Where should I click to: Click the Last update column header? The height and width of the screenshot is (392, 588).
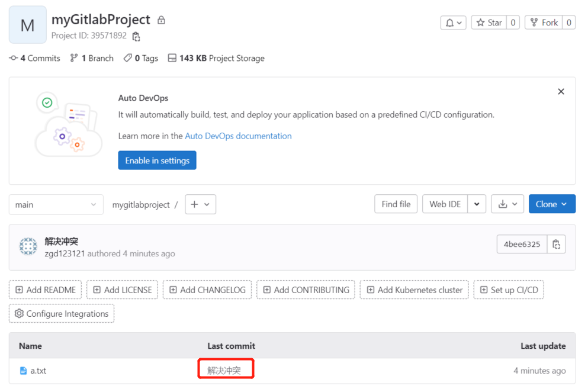543,346
